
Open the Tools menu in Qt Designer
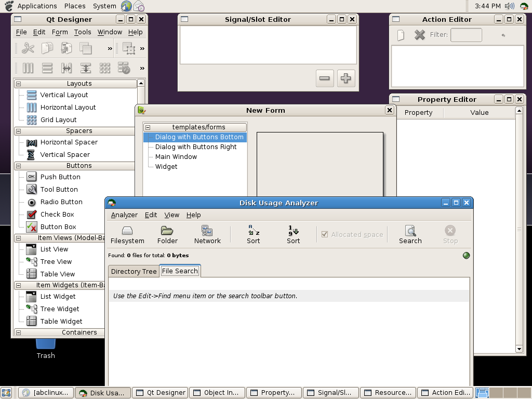82,32
